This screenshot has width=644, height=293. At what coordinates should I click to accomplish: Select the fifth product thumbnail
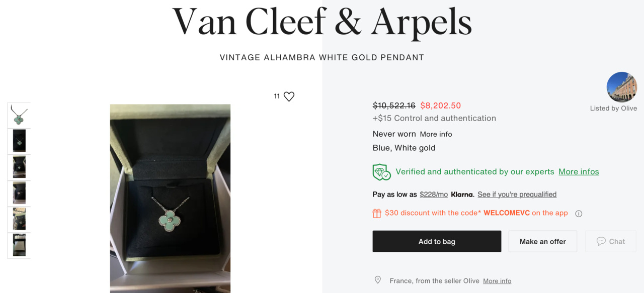(x=19, y=220)
